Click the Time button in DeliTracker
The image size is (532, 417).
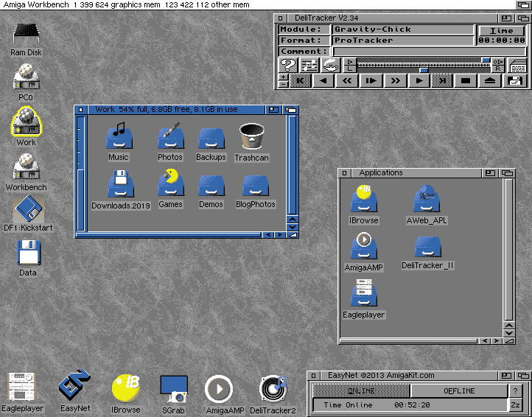(502, 30)
